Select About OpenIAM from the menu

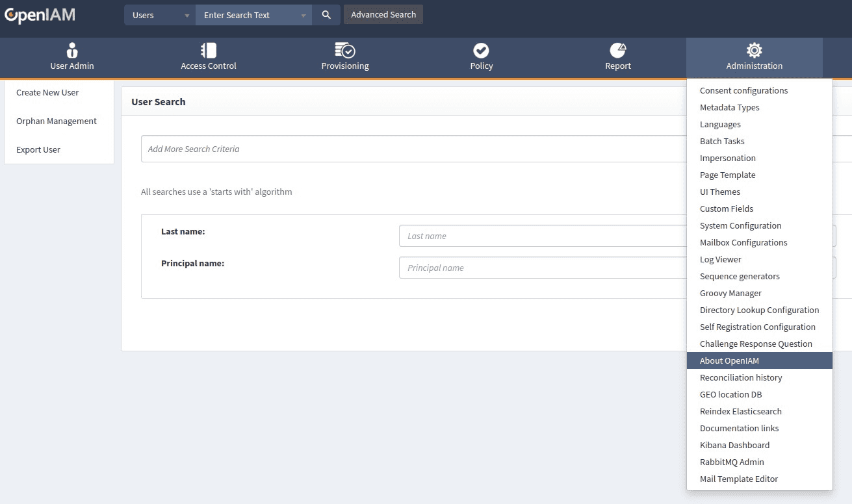click(729, 360)
